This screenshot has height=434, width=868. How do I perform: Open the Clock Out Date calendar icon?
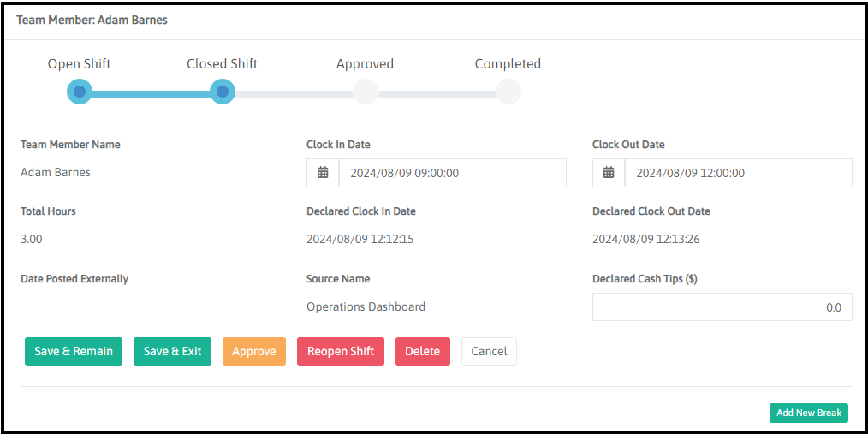(609, 173)
